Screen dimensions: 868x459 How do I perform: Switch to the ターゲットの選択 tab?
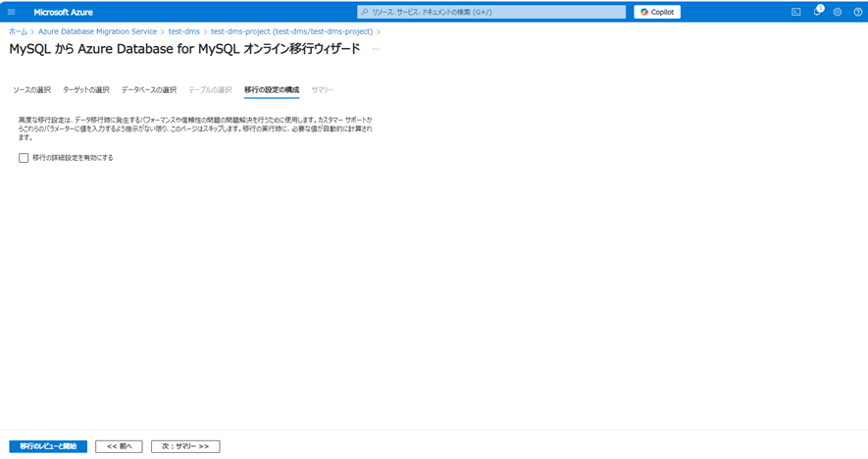click(x=86, y=89)
